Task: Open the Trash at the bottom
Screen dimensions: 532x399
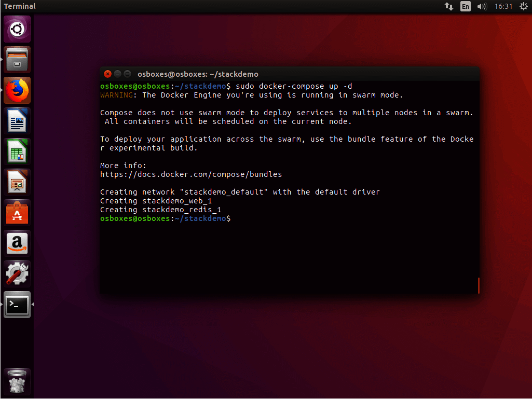Action: [x=17, y=381]
